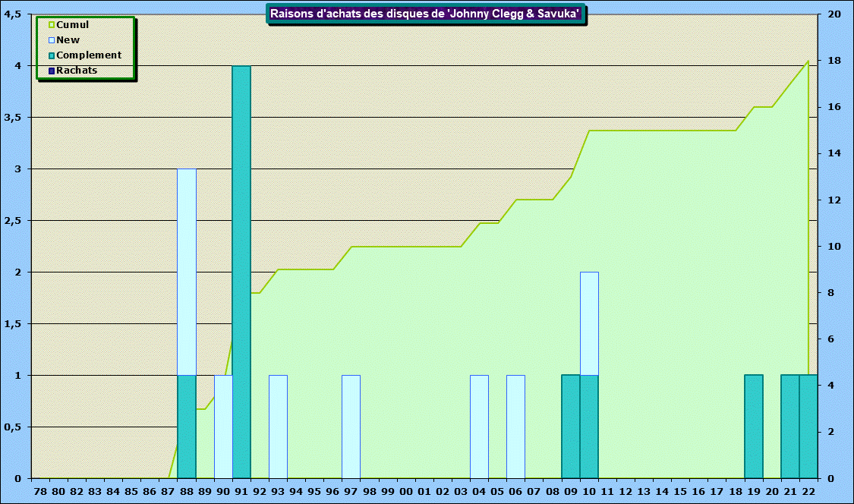This screenshot has height=504, width=854.
Task: Select the chart title 'Johnny Clegg & Savuka'
Action: 426,14
